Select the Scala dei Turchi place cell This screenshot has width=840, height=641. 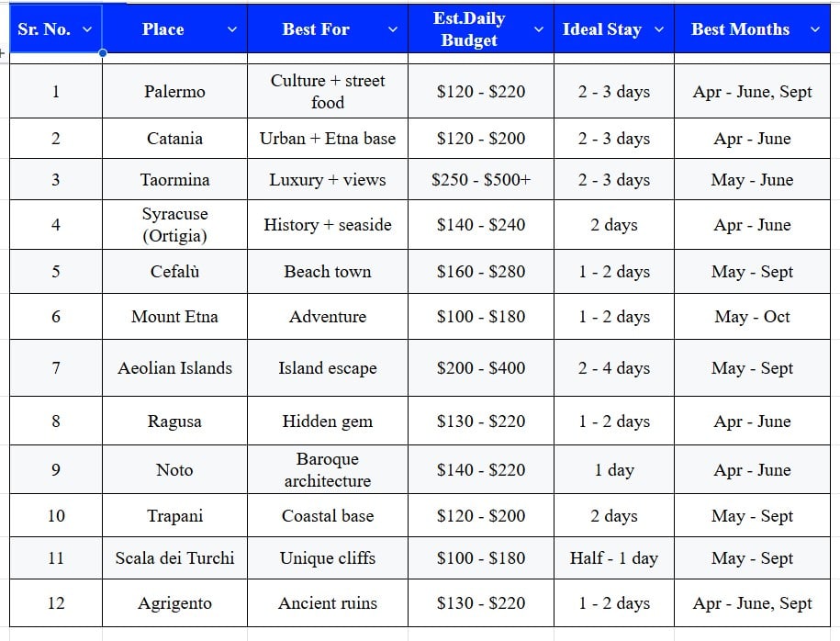coord(174,558)
